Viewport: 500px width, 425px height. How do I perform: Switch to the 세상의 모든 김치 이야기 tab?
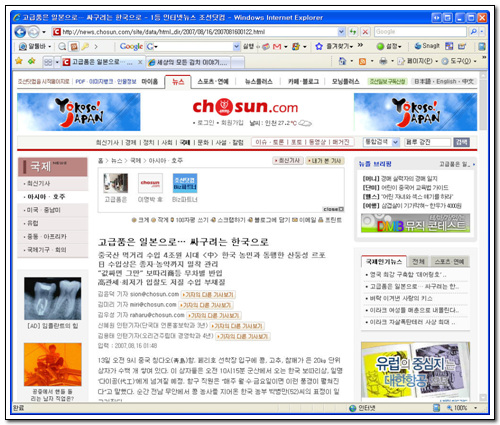(188, 62)
